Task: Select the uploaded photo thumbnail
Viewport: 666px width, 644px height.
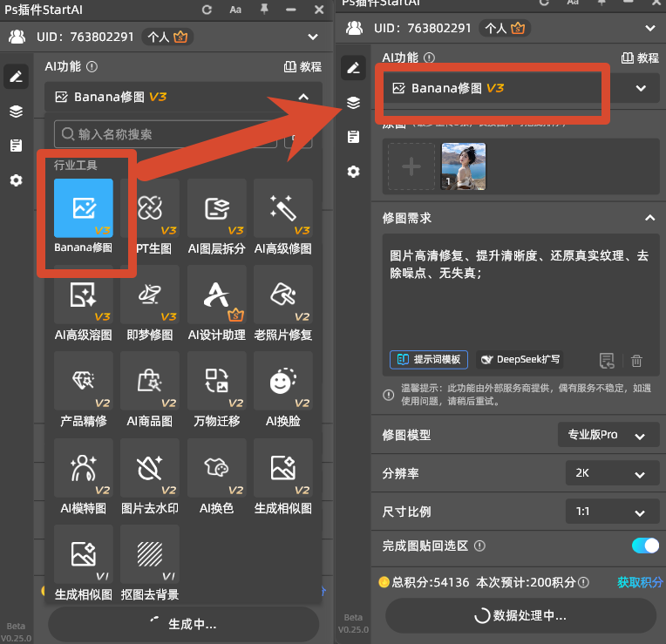Action: [464, 166]
